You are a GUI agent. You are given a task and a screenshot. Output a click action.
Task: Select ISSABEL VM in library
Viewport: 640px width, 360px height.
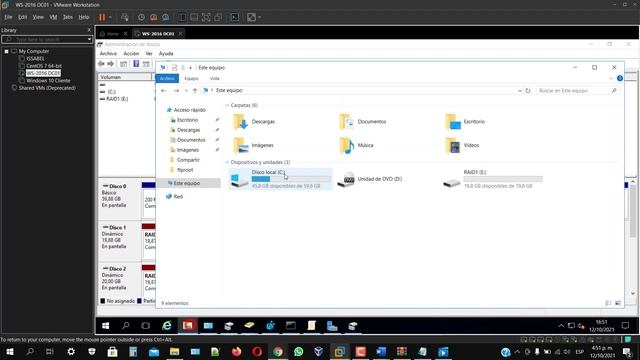(x=35, y=58)
